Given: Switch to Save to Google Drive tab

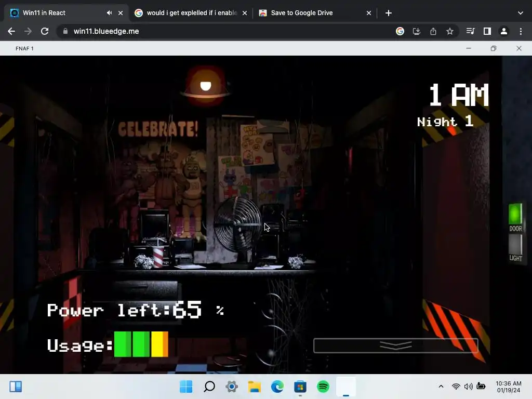Looking at the screenshot, I should coord(315,13).
